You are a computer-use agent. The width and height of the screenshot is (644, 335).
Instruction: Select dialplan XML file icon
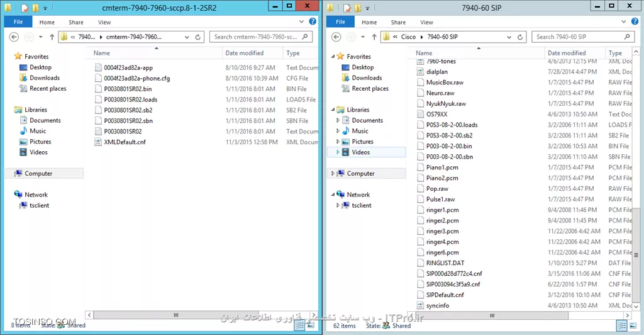coord(420,72)
